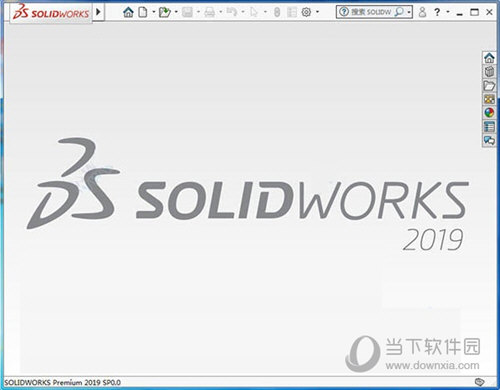Click the Rebuild traffic light icon
This screenshot has height=390, width=500.
[277, 12]
